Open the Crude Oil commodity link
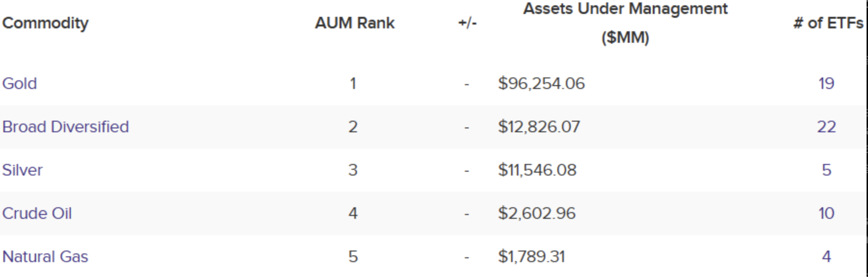 click(x=37, y=214)
